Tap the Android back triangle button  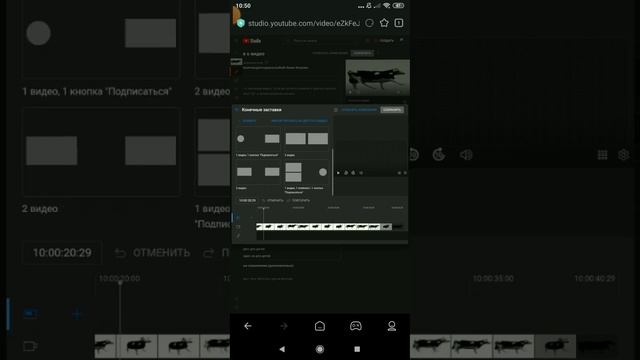point(282,349)
